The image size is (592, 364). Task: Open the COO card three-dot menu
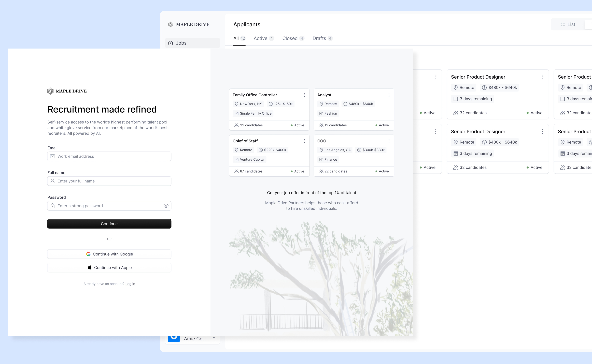pyautogui.click(x=389, y=141)
